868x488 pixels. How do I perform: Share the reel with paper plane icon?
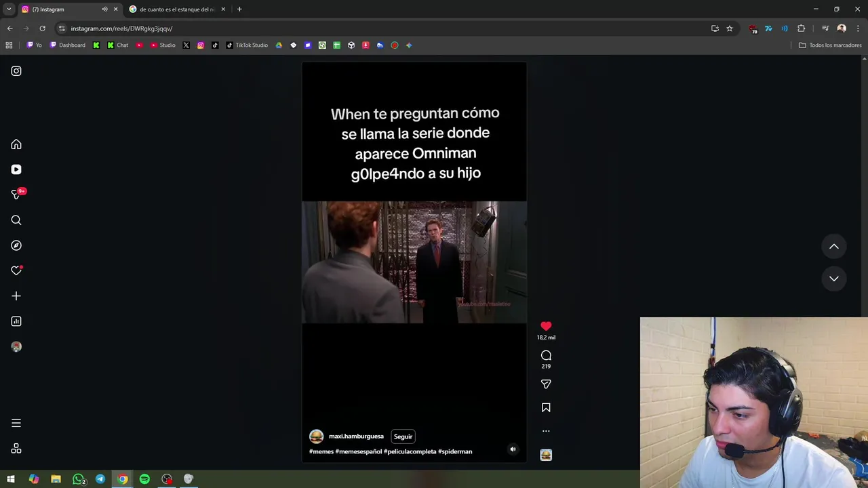(x=546, y=384)
